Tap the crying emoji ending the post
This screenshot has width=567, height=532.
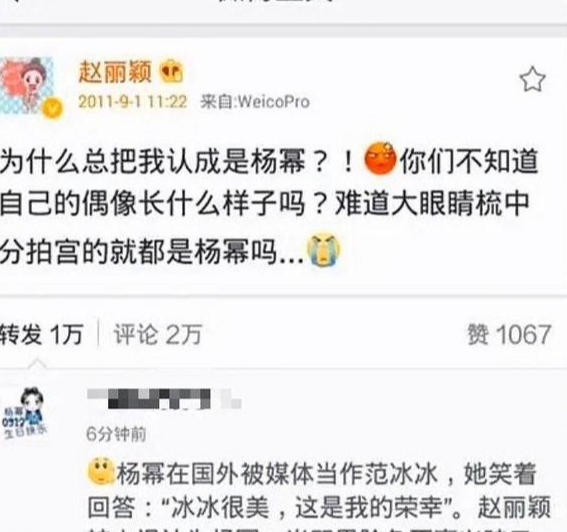323,250
